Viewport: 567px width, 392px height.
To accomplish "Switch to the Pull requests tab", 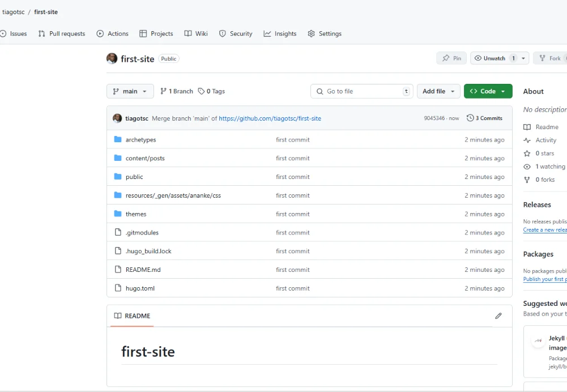I will [61, 33].
